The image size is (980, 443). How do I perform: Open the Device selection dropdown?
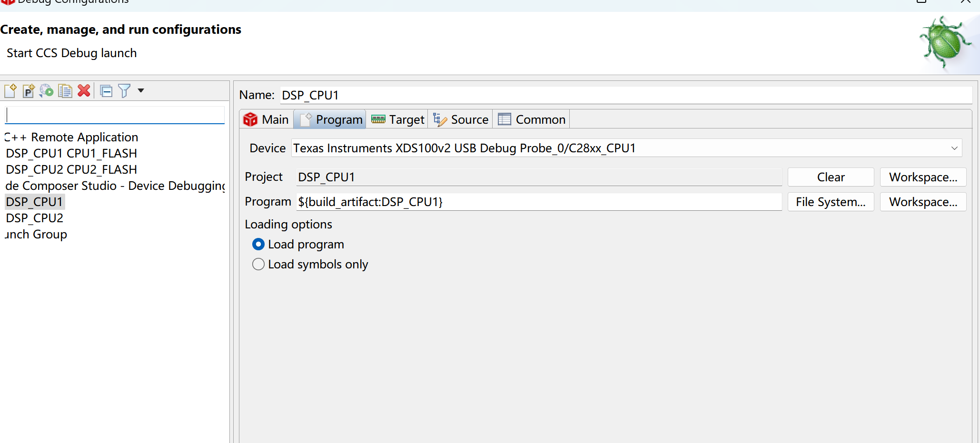tap(954, 148)
